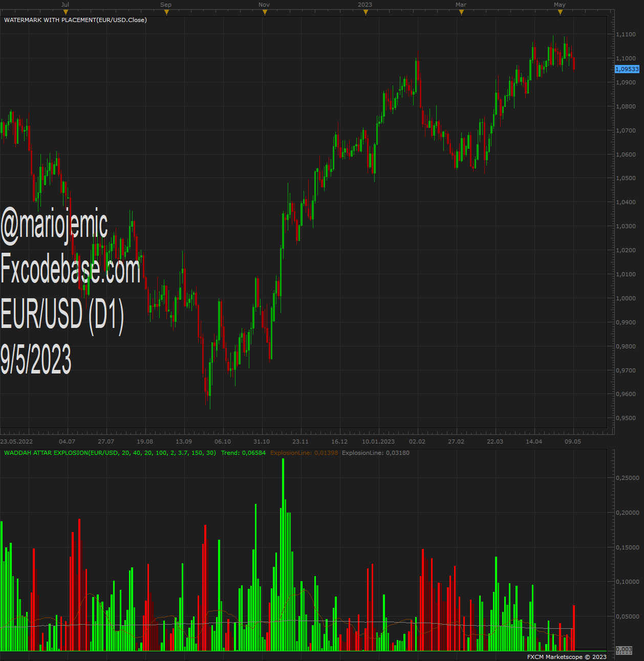Viewport: 644px width, 661px height.
Task: Click the May timeline marker triangle
Action: point(560,12)
